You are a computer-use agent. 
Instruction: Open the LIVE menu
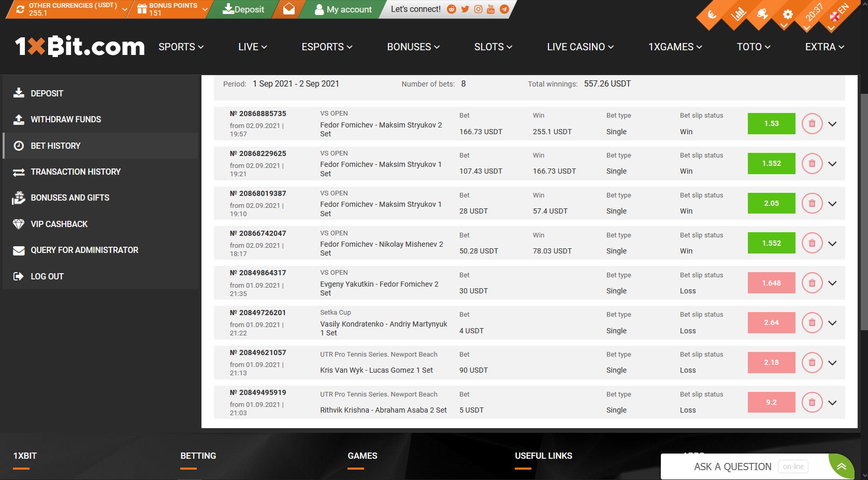[x=253, y=47]
